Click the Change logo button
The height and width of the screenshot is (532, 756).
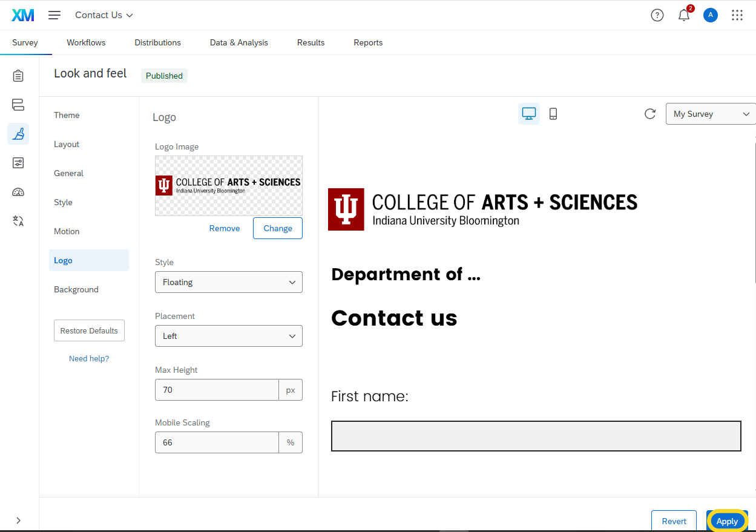pos(277,228)
